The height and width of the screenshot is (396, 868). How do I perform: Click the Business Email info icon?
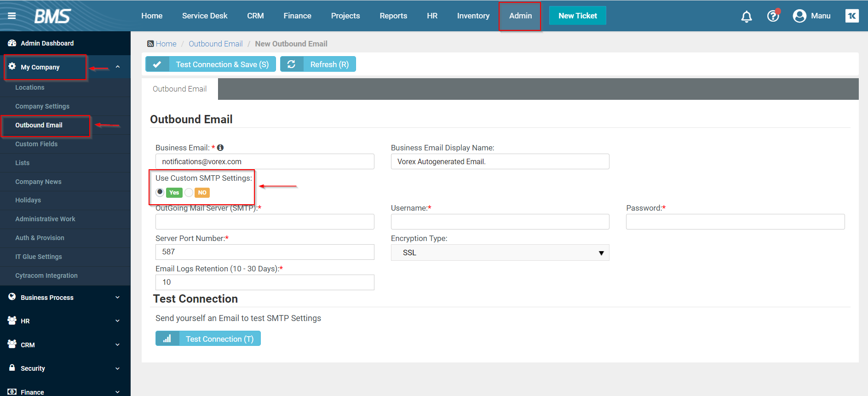(220, 148)
